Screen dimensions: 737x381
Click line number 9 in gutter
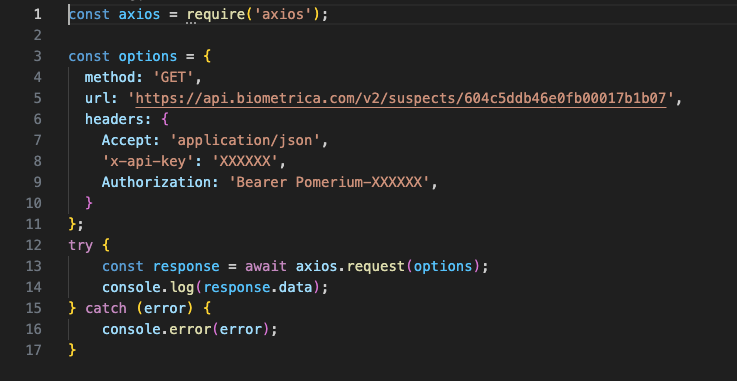37,182
